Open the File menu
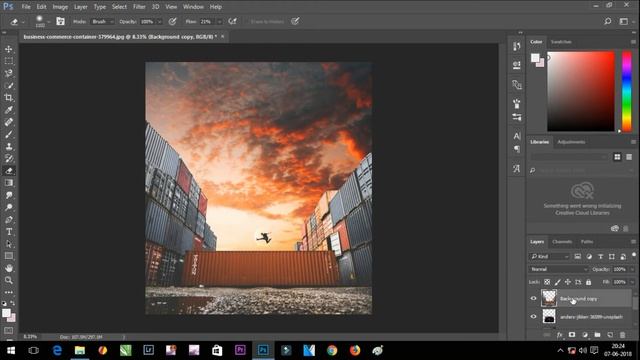This screenshot has width=640, height=360. point(26,7)
